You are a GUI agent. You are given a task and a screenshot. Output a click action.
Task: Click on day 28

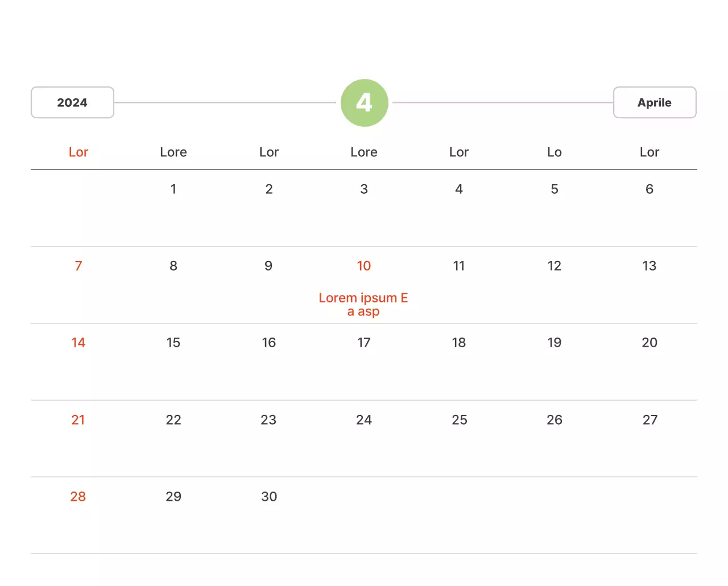(x=78, y=497)
